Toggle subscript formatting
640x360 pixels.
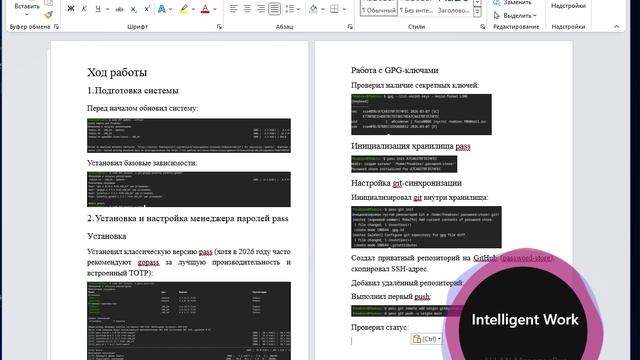133,9
